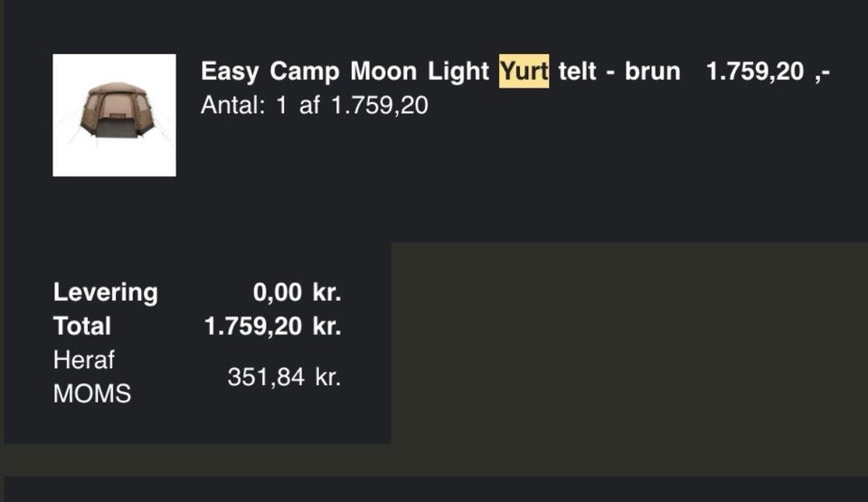
Task: Click the word "Easy" in product title
Action: click(x=230, y=71)
